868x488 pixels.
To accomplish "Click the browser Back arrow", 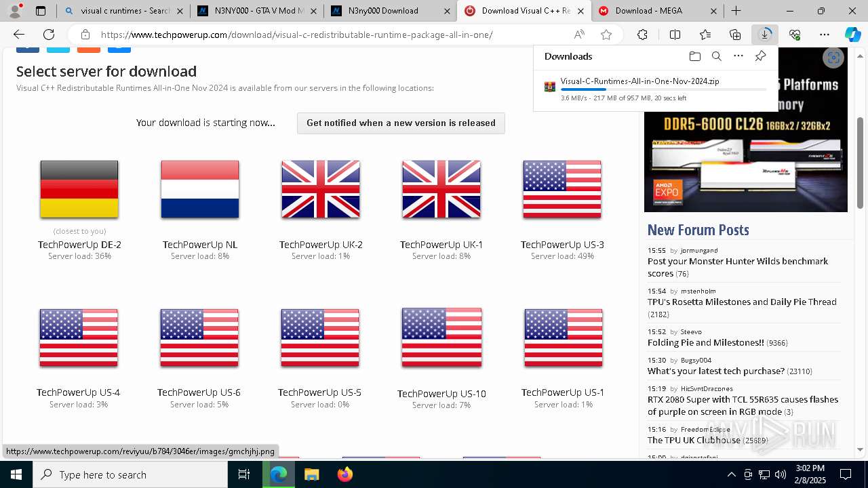I will coord(19,35).
